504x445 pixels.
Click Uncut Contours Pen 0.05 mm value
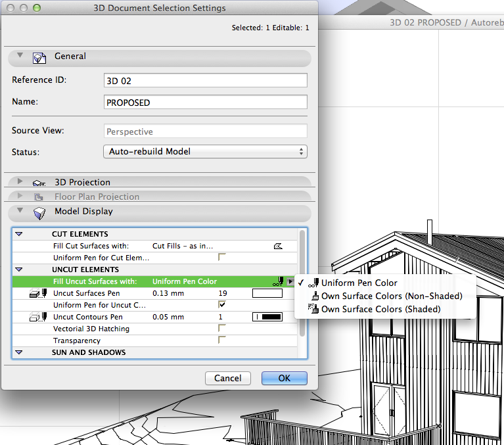point(168,317)
